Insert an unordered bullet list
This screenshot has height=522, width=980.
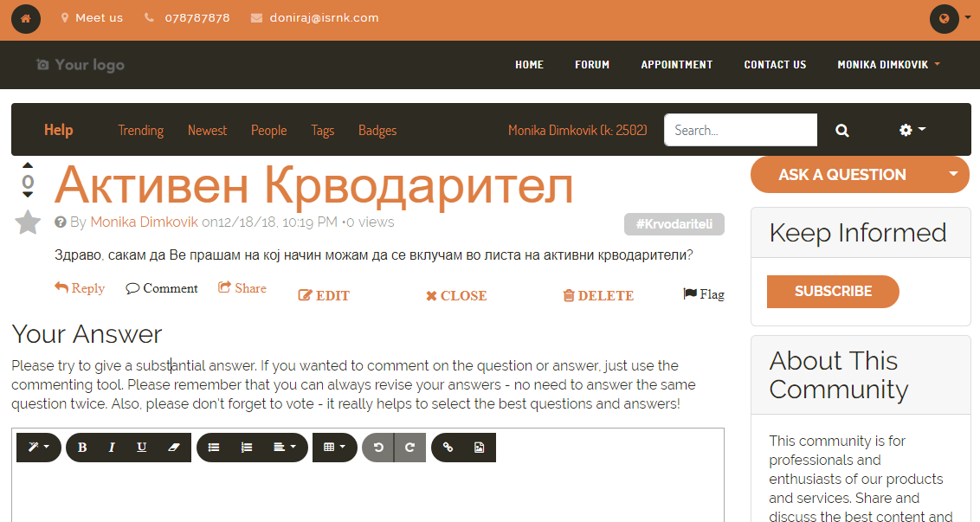pyautogui.click(x=214, y=448)
